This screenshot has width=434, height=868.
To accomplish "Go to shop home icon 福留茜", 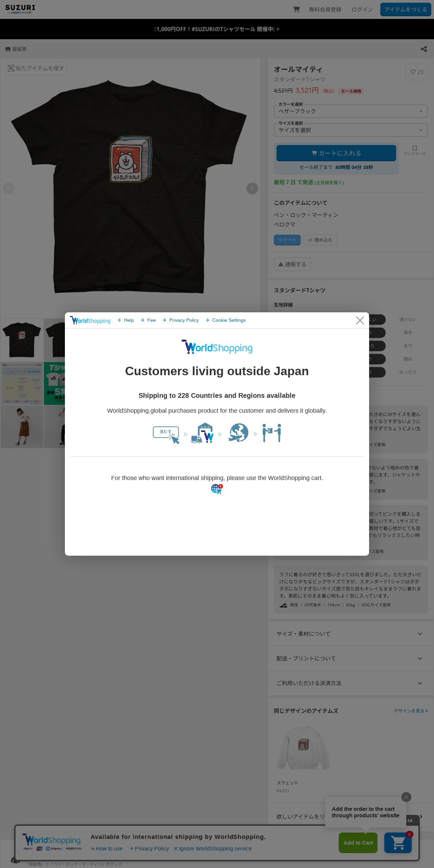I will 8,49.
